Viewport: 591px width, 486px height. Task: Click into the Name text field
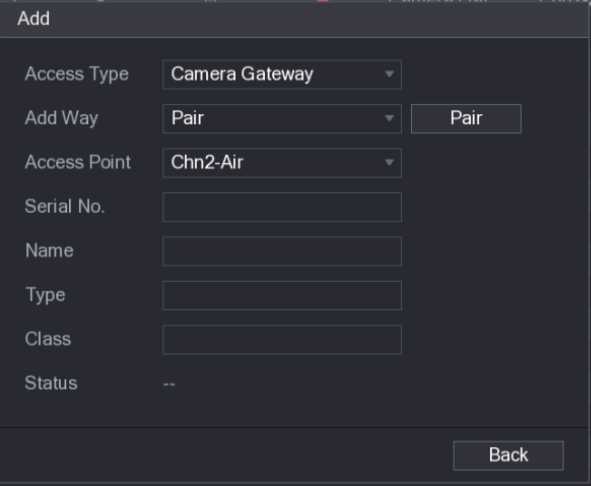282,251
